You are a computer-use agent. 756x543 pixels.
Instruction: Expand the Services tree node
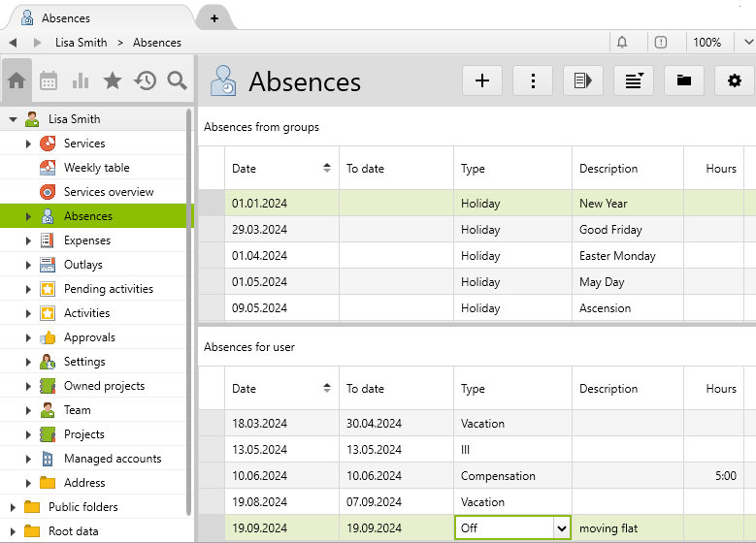[29, 144]
